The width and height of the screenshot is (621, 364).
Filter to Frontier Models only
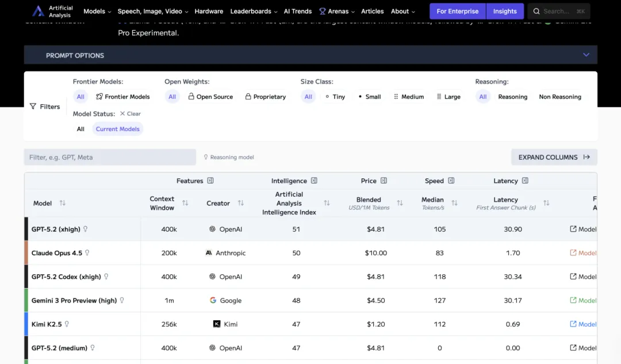[123, 97]
